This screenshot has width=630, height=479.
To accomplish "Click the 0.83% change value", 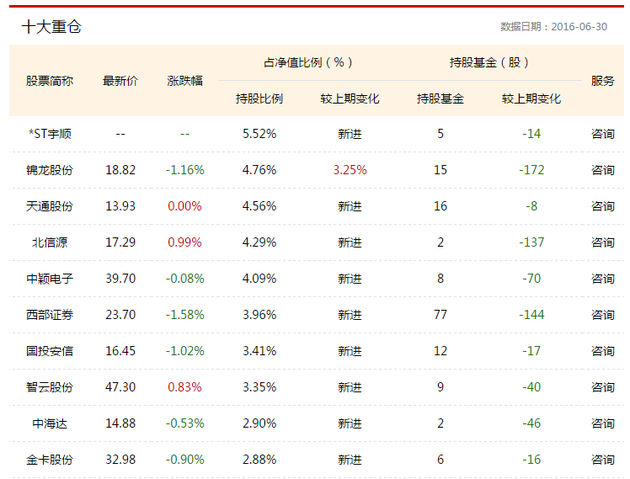I will 185,387.
